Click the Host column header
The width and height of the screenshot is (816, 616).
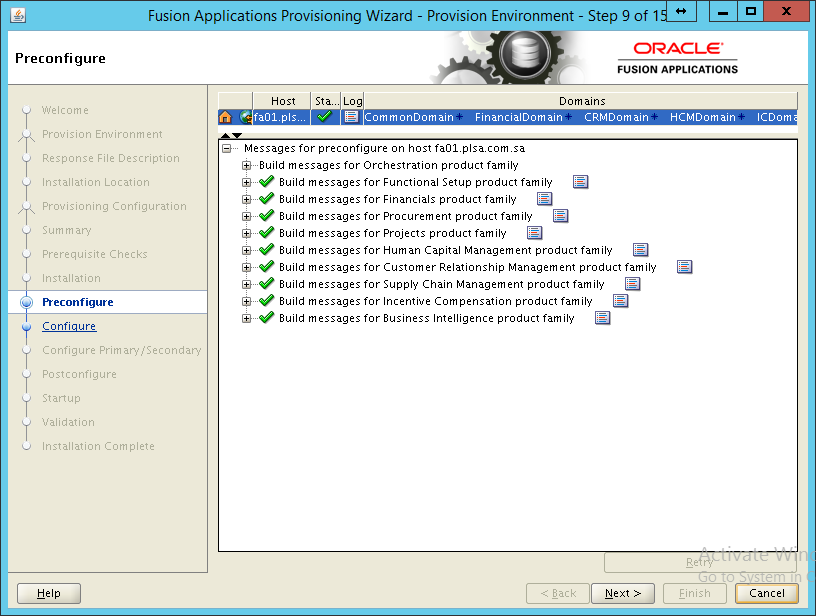tap(282, 101)
